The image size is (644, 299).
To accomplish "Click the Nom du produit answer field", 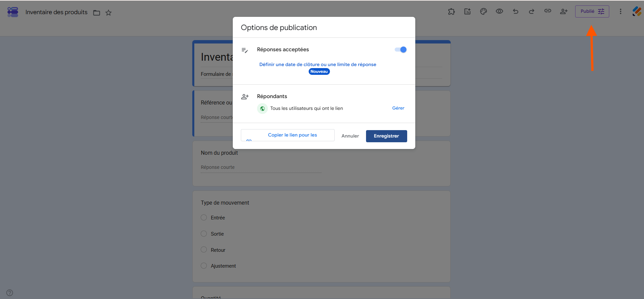I will [x=261, y=168].
